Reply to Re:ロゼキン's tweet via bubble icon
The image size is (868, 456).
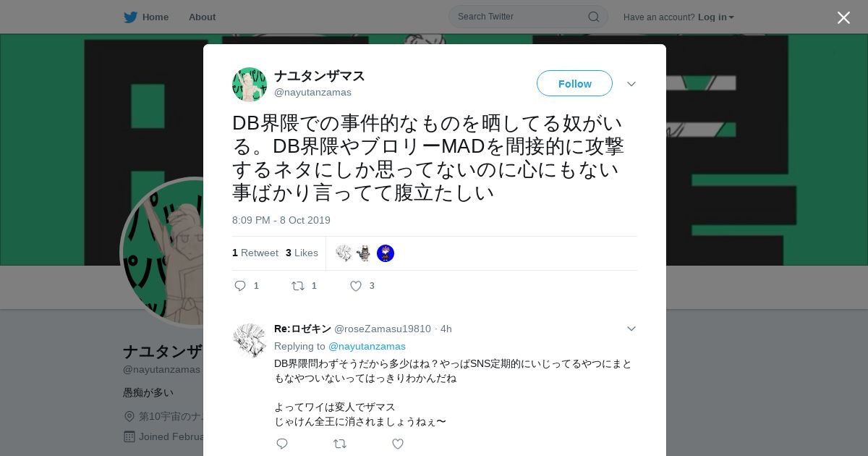pyautogui.click(x=282, y=444)
